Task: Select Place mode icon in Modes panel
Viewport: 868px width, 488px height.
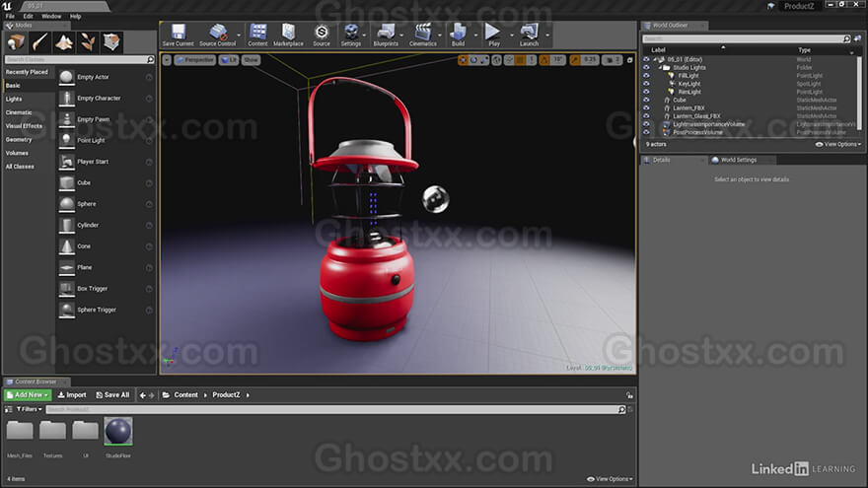Action: coord(16,42)
